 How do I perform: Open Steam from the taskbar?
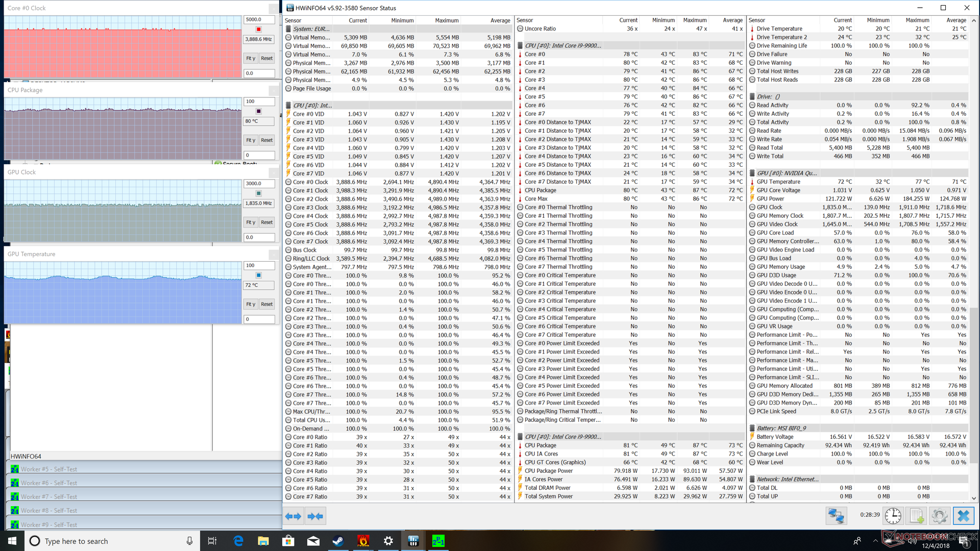click(338, 541)
